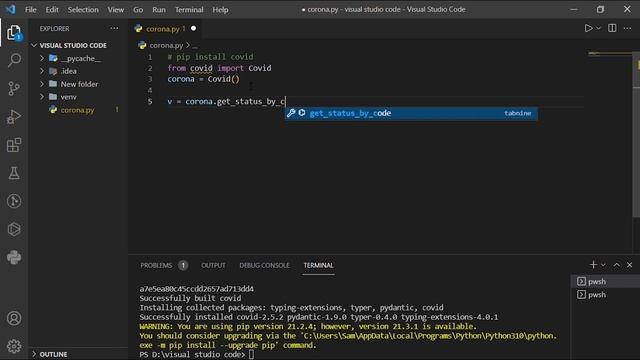
Task: Open the Terminal menu
Action: pos(189,9)
